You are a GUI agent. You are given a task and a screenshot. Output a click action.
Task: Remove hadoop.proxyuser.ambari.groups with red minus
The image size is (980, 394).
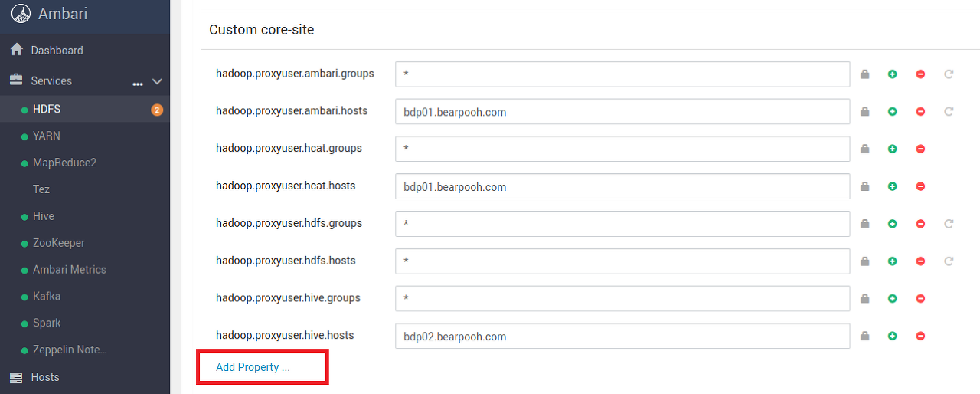point(921,74)
